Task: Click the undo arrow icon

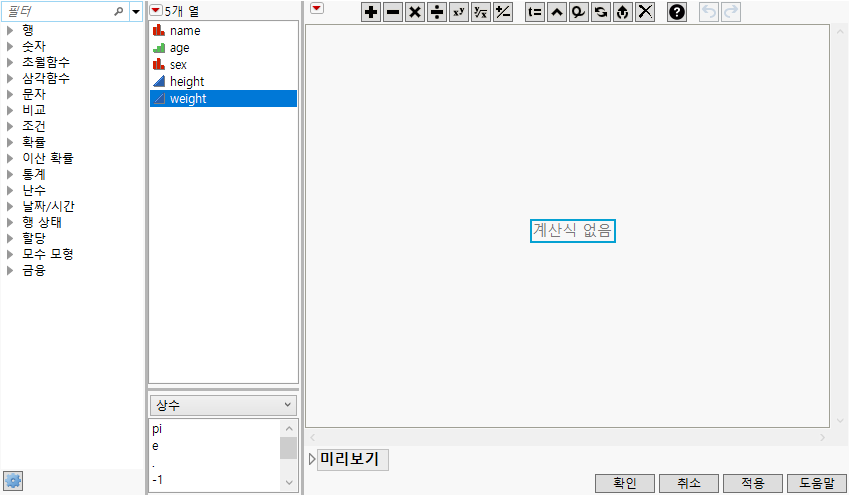Action: click(x=709, y=12)
